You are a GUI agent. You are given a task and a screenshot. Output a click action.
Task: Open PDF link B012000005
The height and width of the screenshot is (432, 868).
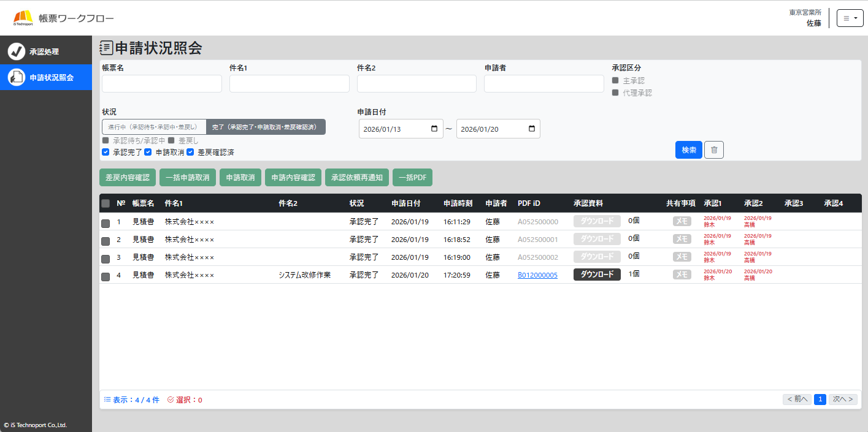click(x=537, y=275)
